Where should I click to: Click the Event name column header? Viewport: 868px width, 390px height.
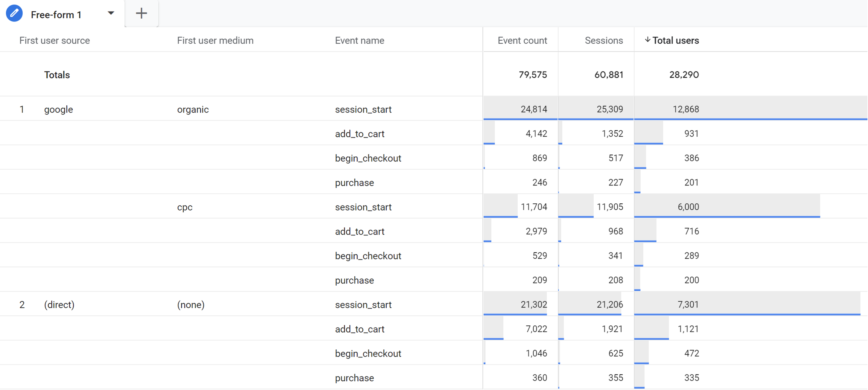tap(359, 40)
